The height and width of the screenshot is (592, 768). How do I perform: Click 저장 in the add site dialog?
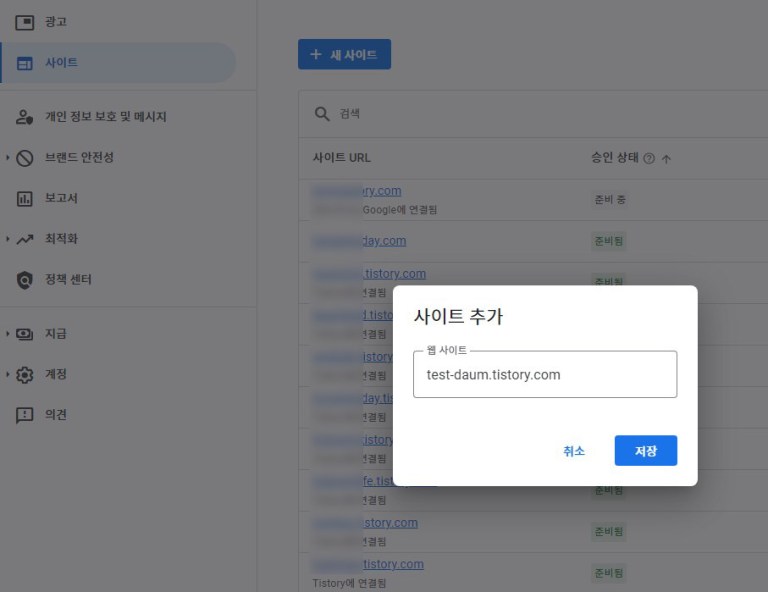pos(646,450)
